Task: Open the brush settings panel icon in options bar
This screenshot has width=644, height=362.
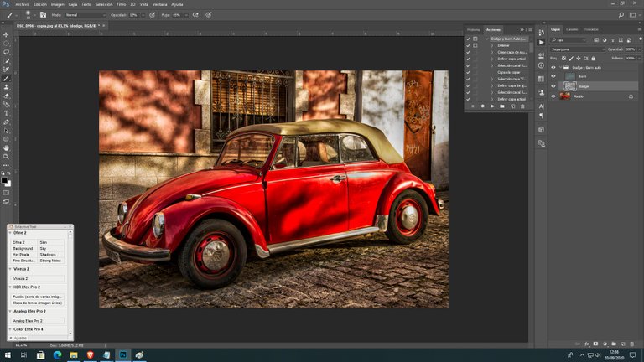Action: pyautogui.click(x=43, y=15)
